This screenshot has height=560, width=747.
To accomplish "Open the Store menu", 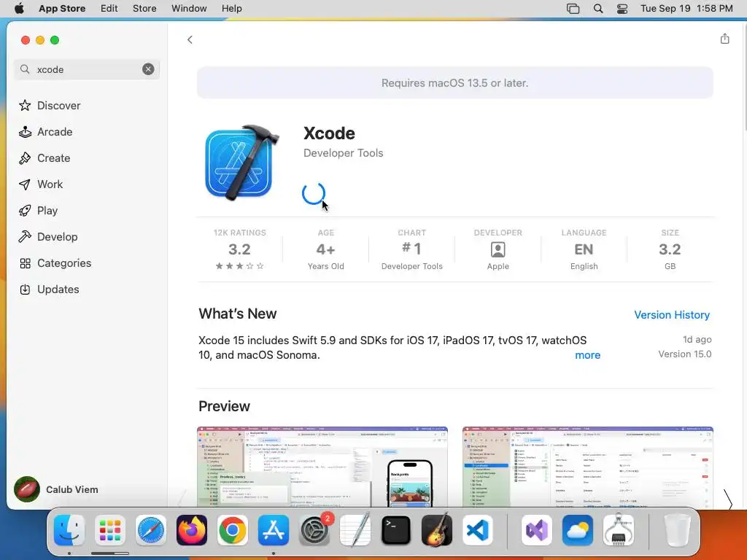I will pos(144,9).
